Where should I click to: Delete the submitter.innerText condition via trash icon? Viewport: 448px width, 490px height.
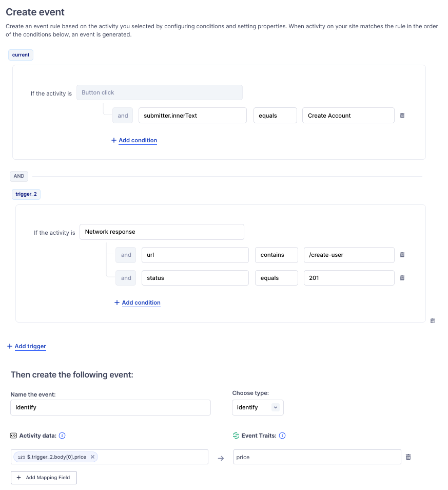point(402,115)
